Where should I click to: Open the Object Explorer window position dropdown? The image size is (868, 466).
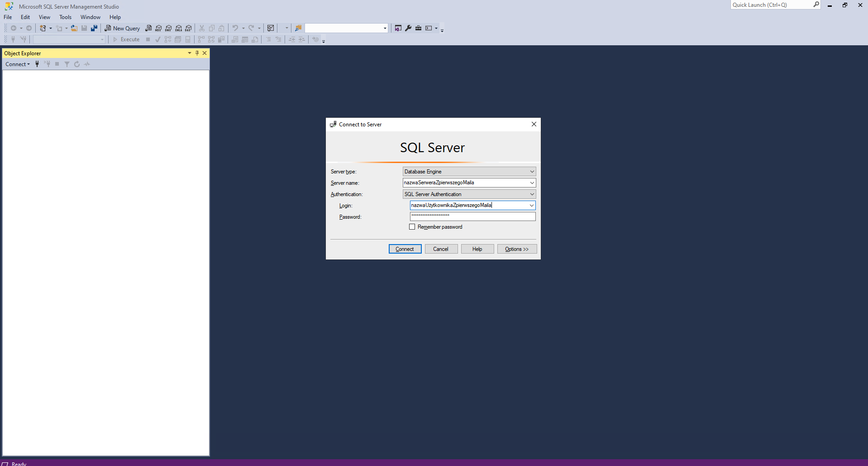tap(190, 53)
